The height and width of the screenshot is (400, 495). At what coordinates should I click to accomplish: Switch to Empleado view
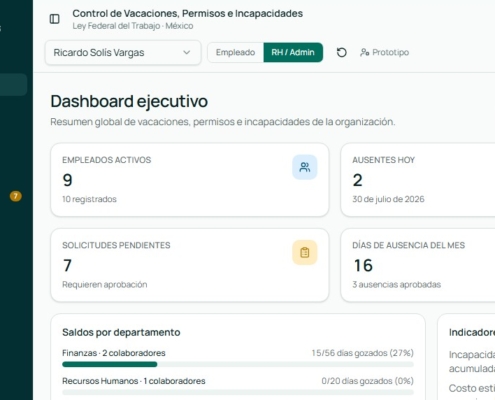(x=235, y=52)
